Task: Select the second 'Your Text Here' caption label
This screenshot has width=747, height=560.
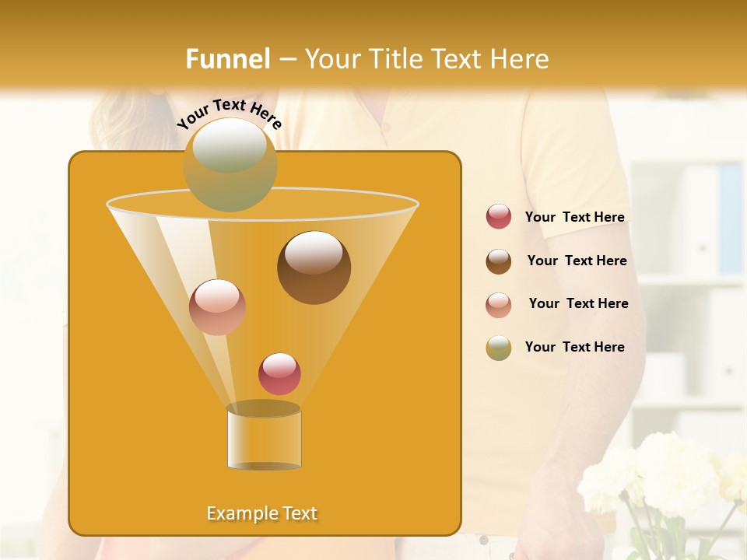Action: [x=577, y=261]
